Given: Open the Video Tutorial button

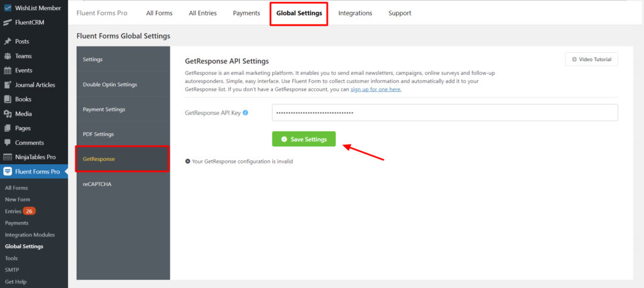Looking at the screenshot, I should [x=591, y=59].
